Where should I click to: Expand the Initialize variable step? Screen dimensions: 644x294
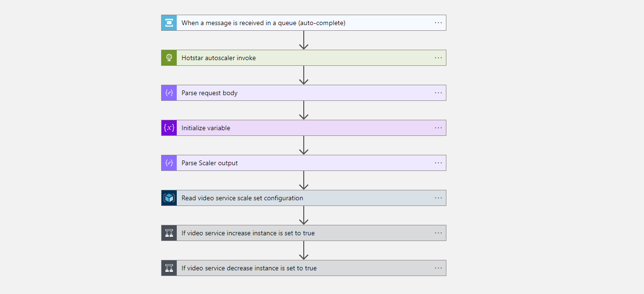coord(304,128)
